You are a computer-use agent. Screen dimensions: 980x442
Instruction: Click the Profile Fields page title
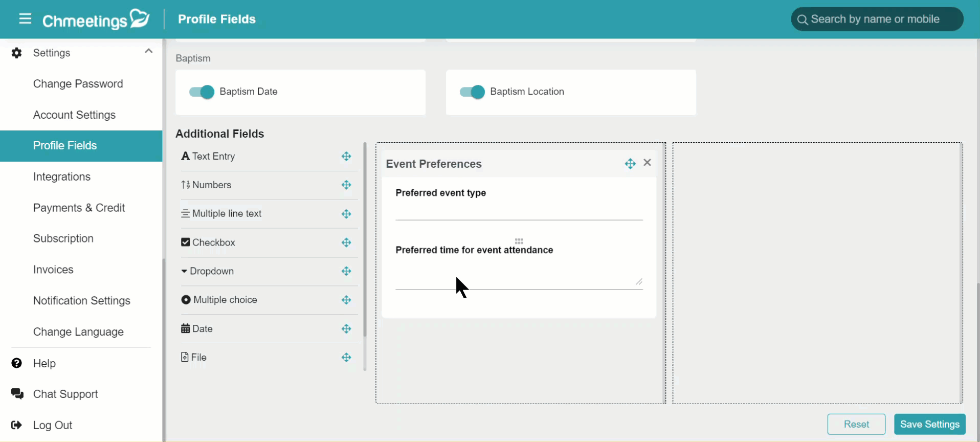pos(217,19)
